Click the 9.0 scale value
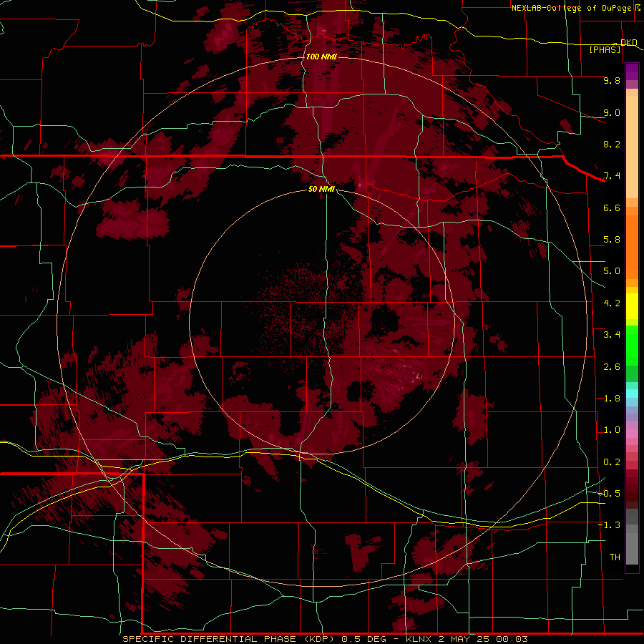644x644 pixels. (612, 112)
